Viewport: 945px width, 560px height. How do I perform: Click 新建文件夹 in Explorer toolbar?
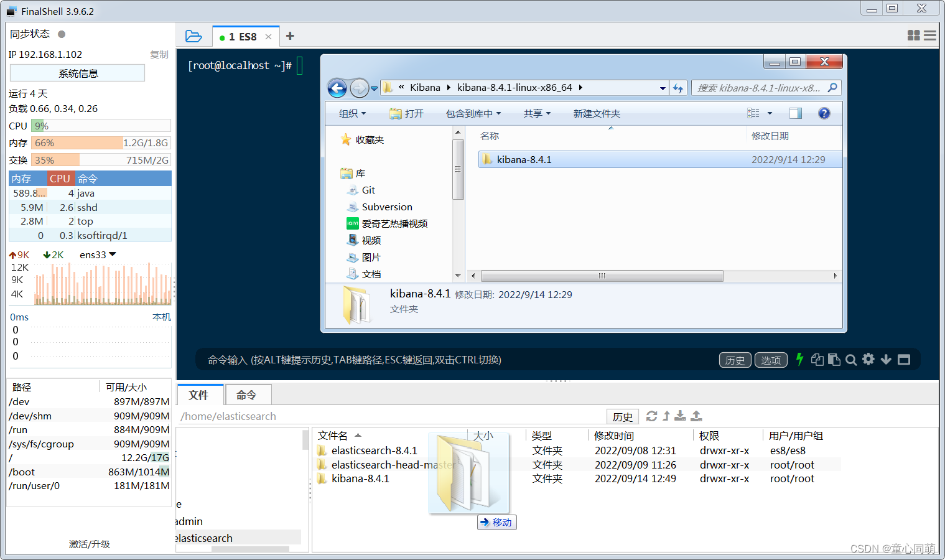pyautogui.click(x=597, y=113)
